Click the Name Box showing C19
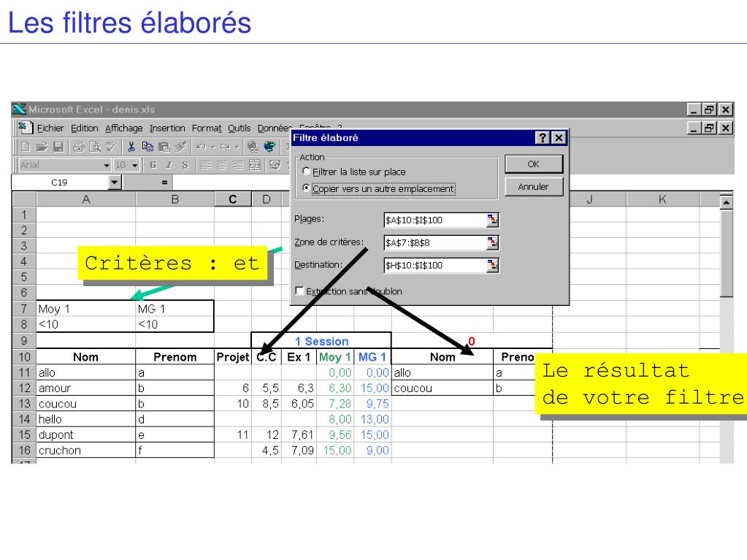 (x=60, y=183)
